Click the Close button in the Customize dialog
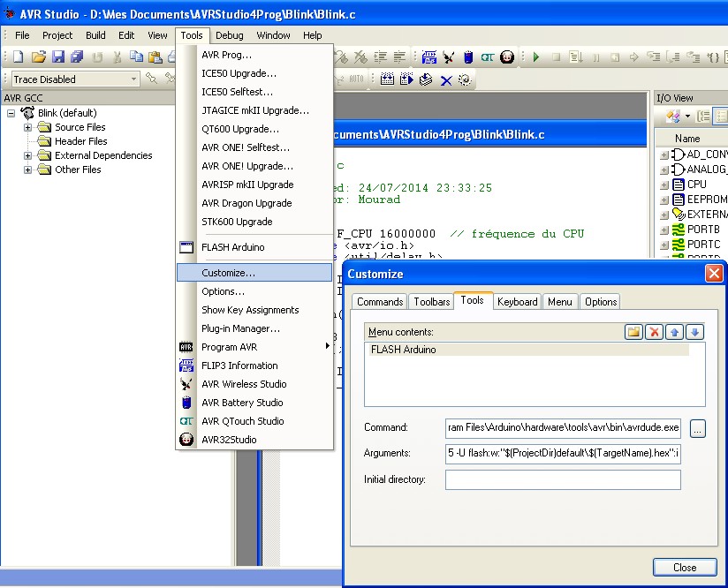 685,567
